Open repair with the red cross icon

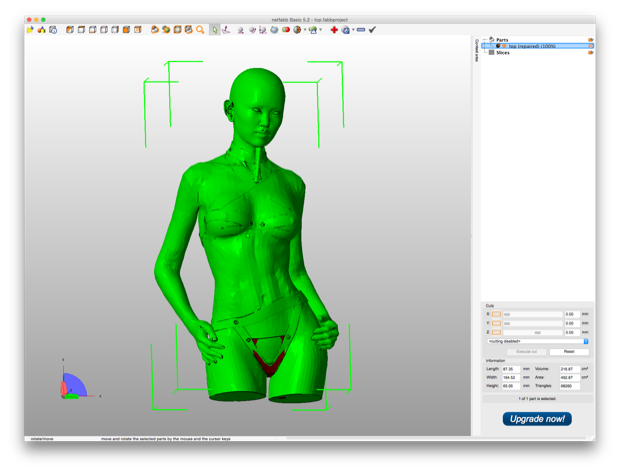[x=334, y=30]
